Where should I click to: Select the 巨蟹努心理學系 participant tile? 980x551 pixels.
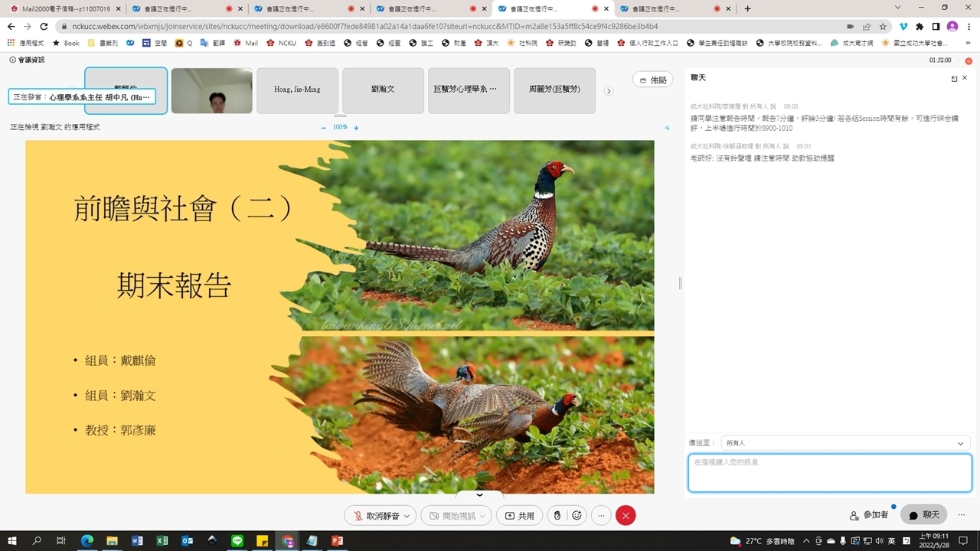tap(469, 90)
